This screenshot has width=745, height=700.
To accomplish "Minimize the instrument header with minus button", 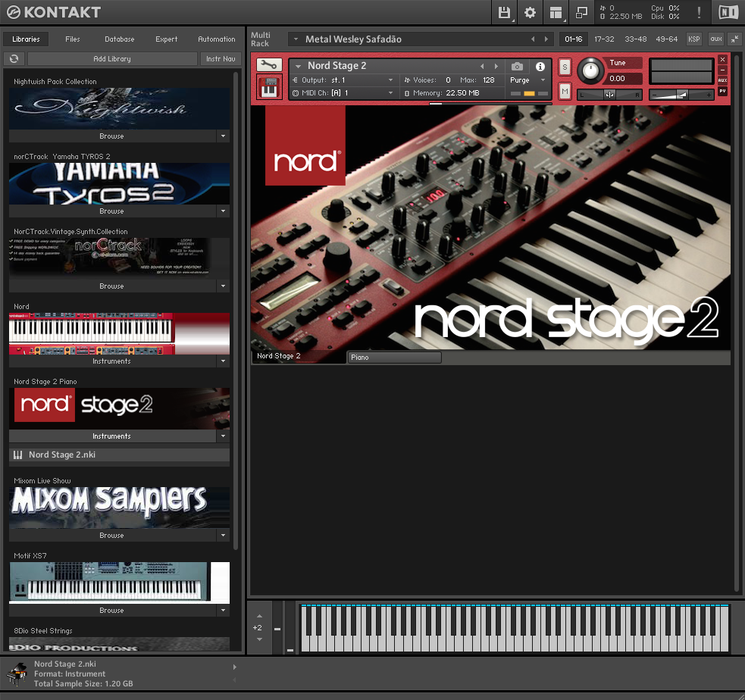I will click(722, 70).
